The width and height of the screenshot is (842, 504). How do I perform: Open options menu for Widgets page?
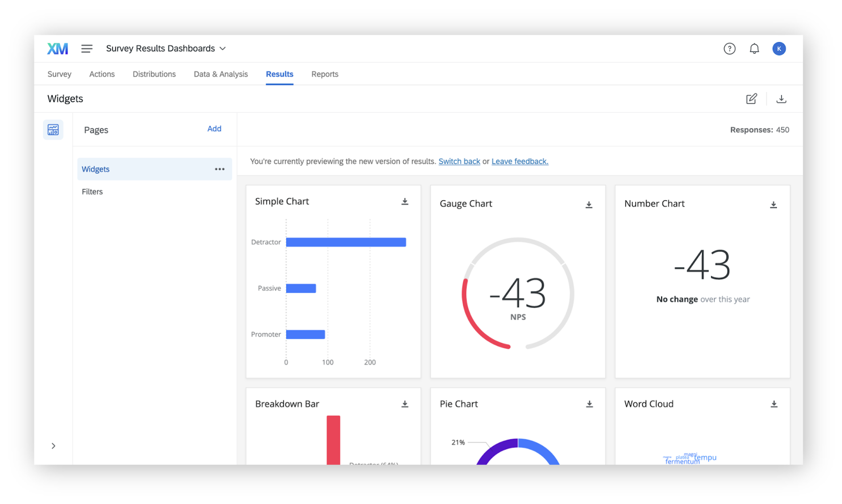coord(219,168)
